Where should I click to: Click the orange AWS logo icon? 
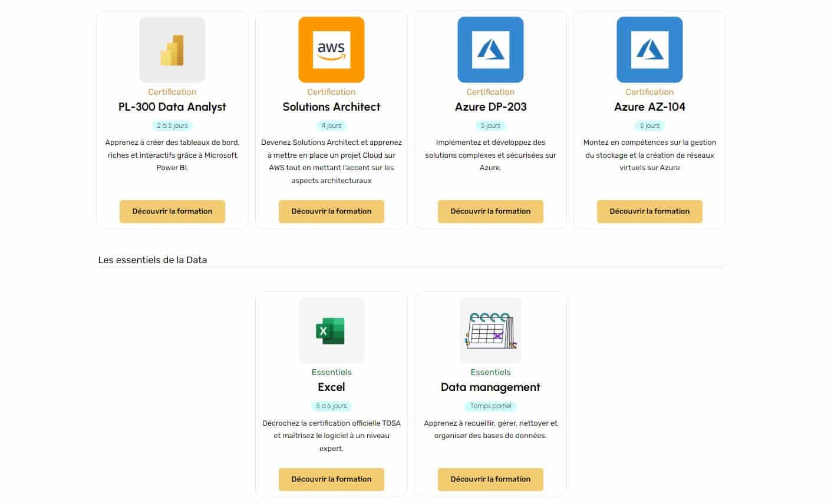(x=331, y=50)
